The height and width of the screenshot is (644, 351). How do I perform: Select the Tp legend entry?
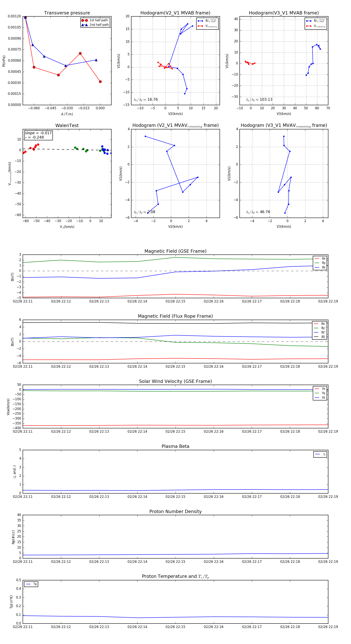coord(31,584)
